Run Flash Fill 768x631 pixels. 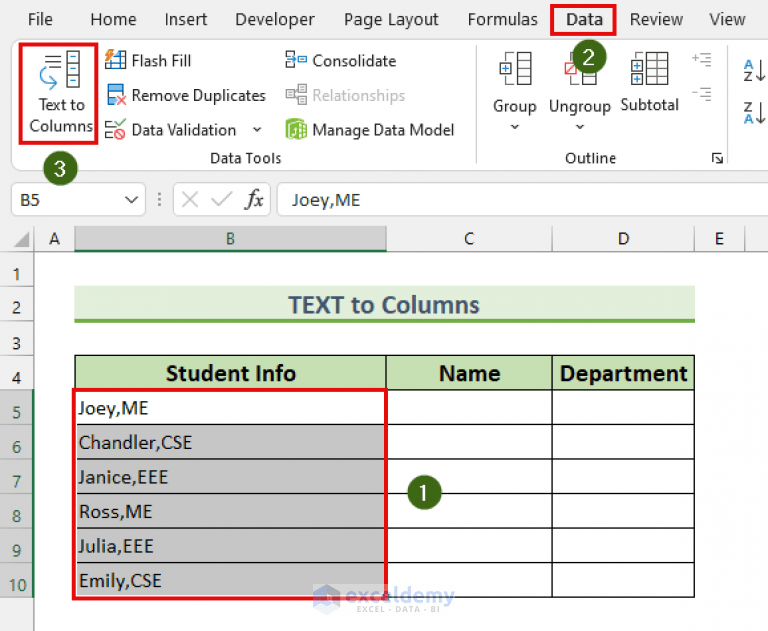pyautogui.click(x=148, y=61)
